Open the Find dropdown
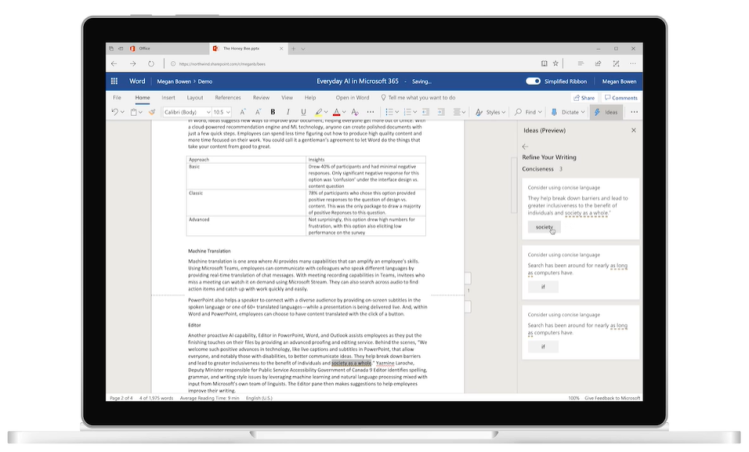 [528, 112]
